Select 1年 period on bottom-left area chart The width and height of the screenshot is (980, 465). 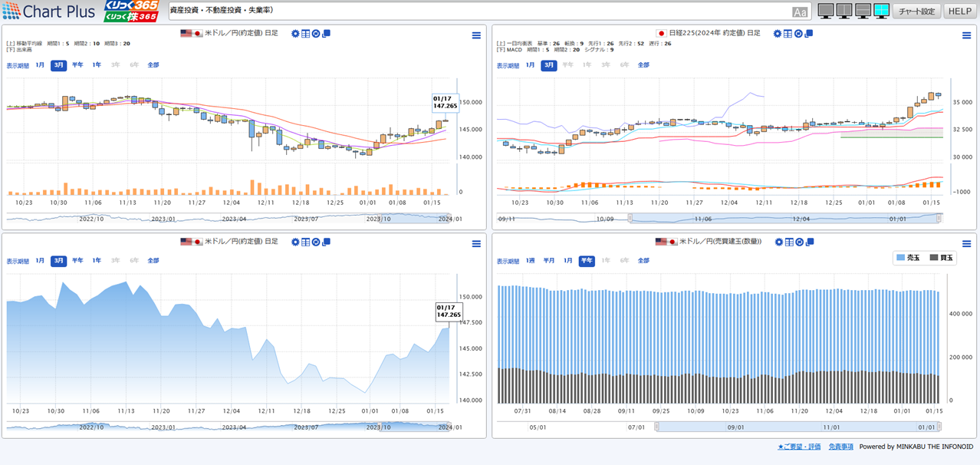pyautogui.click(x=97, y=261)
